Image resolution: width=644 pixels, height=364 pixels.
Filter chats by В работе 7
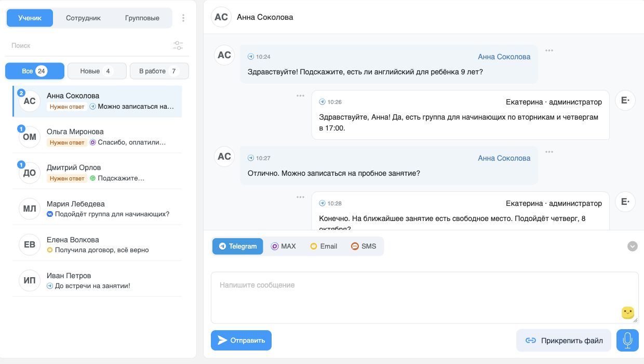point(159,71)
